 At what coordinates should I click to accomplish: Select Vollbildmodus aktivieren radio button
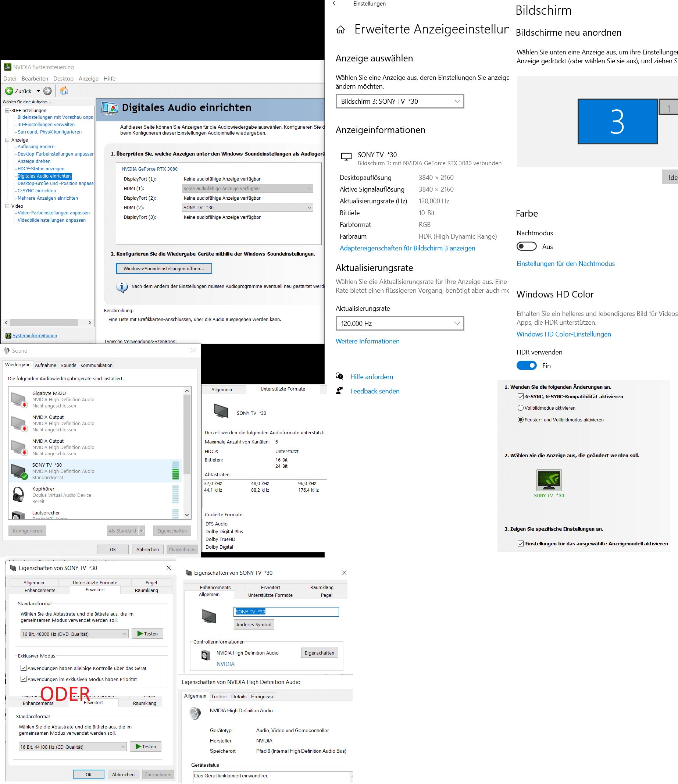(x=520, y=408)
